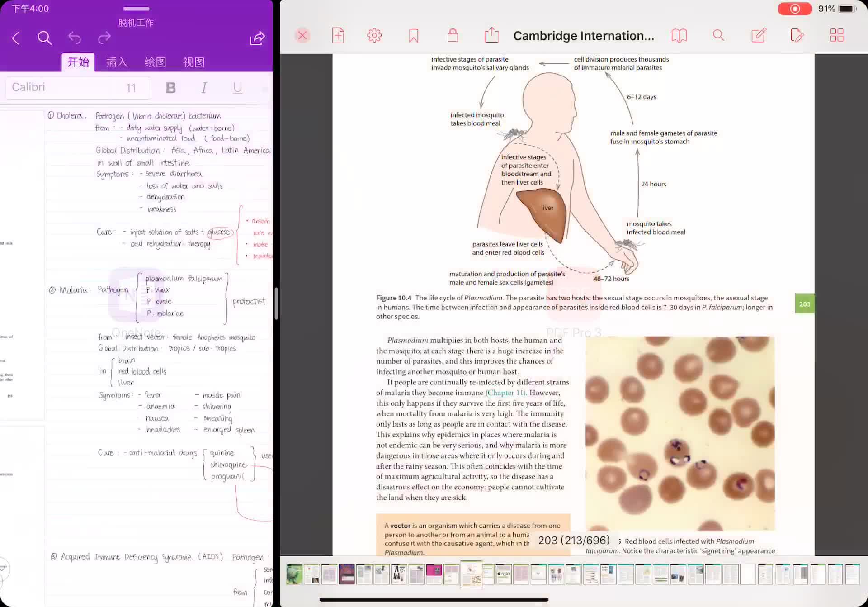
Task: Undo the last note edit
Action: pyautogui.click(x=75, y=38)
